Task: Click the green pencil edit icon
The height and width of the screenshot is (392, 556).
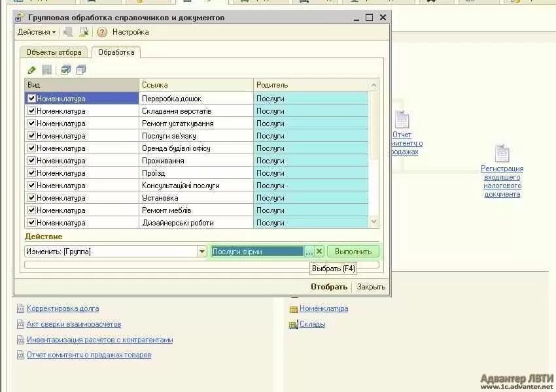Action: coord(31,70)
